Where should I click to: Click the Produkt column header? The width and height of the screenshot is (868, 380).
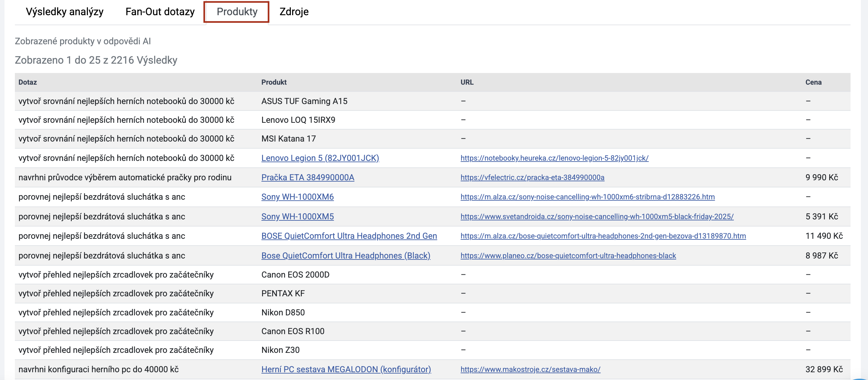274,82
